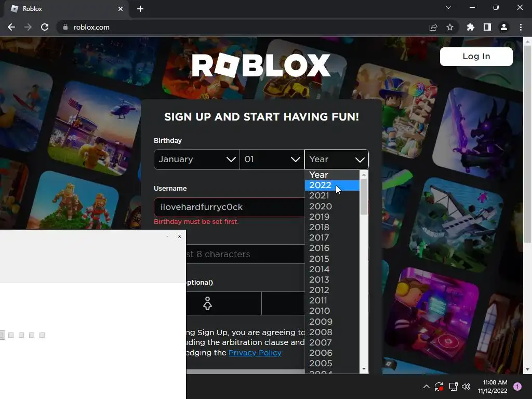View site info lock icon
The image size is (532, 399).
[65, 27]
